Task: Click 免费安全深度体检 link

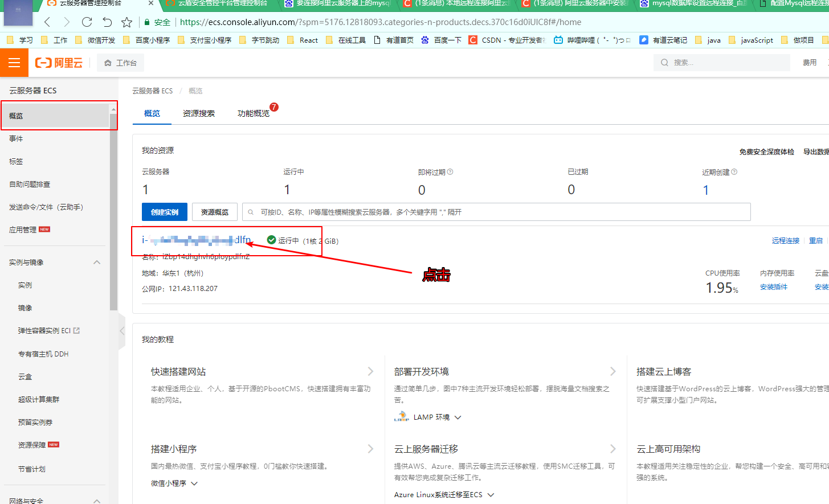Action: 767,151
